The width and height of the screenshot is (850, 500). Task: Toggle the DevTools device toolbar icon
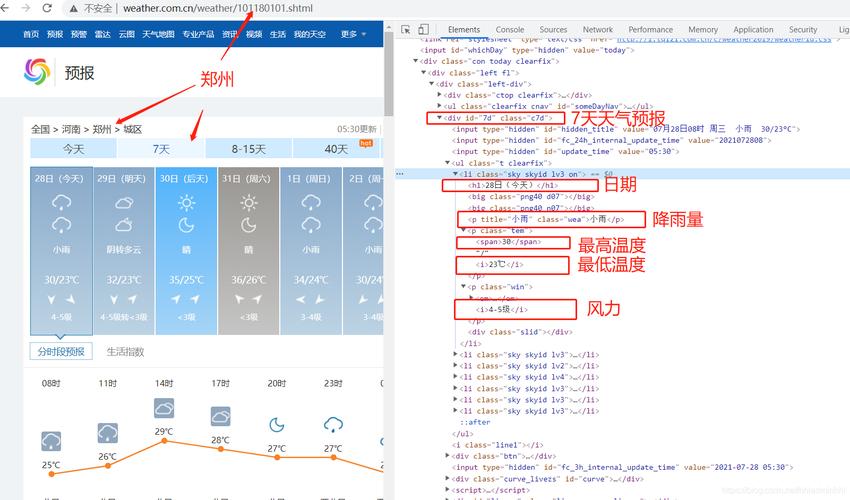click(423, 29)
